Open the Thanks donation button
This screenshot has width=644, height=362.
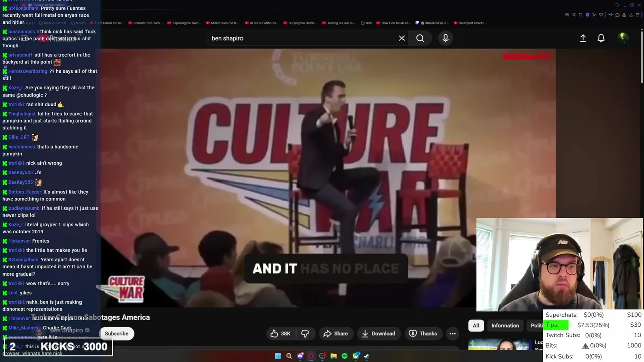[423, 333]
